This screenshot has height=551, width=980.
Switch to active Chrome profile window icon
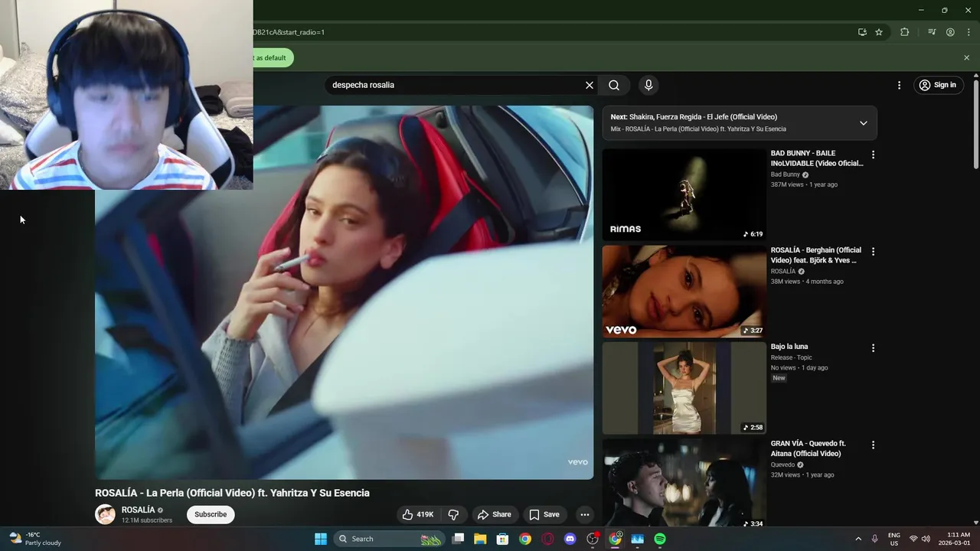click(615, 539)
